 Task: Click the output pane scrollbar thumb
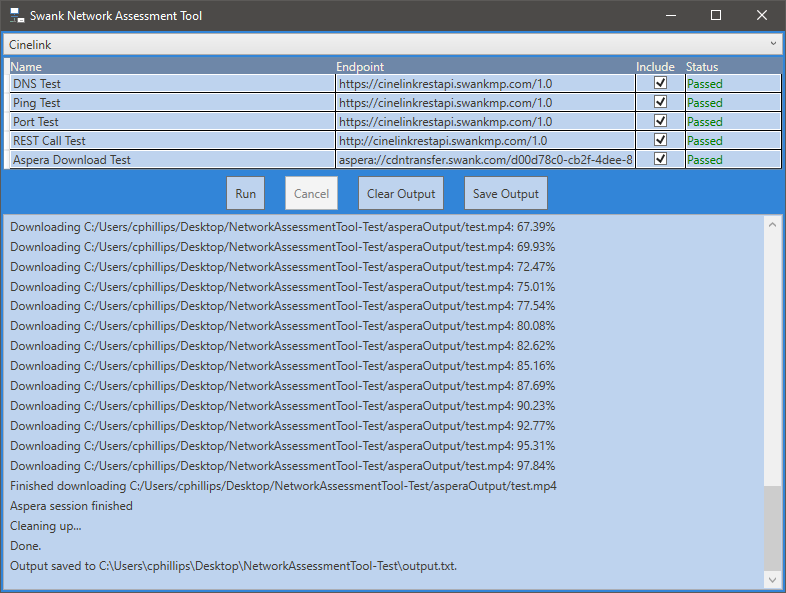[x=772, y=528]
